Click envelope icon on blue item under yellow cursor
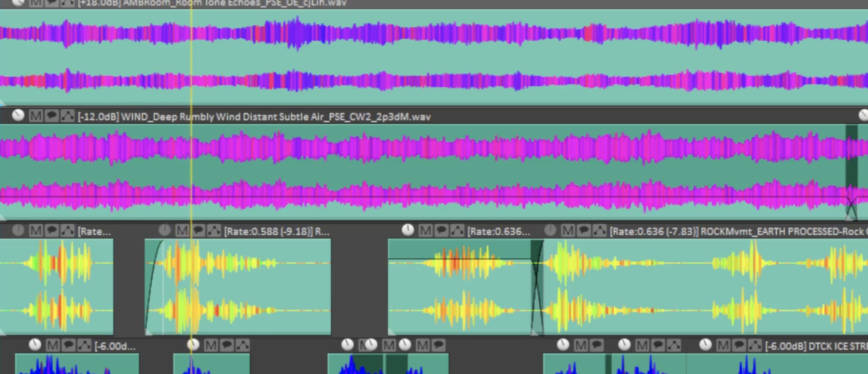 242,345
